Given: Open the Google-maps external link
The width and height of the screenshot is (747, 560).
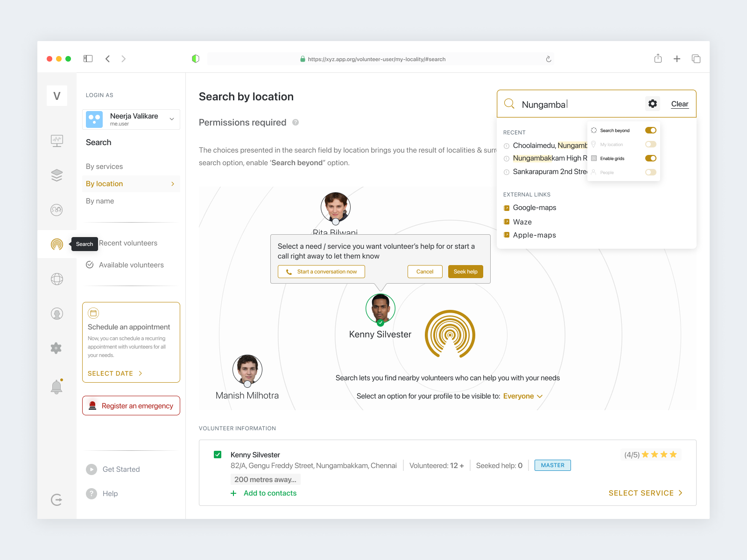Looking at the screenshot, I should (x=534, y=208).
